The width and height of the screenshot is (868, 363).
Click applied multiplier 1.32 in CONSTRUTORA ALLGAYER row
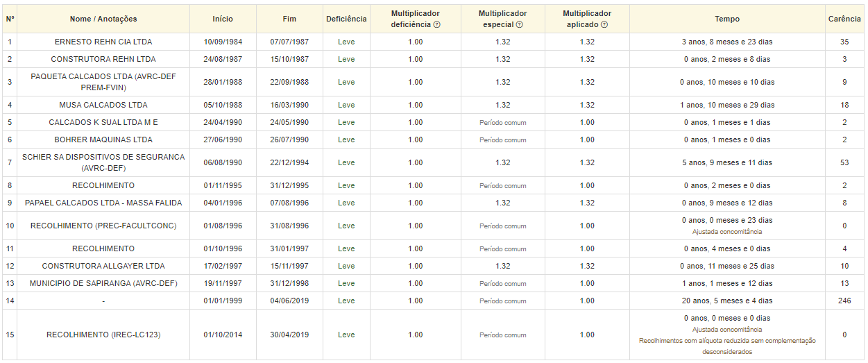click(x=587, y=266)
